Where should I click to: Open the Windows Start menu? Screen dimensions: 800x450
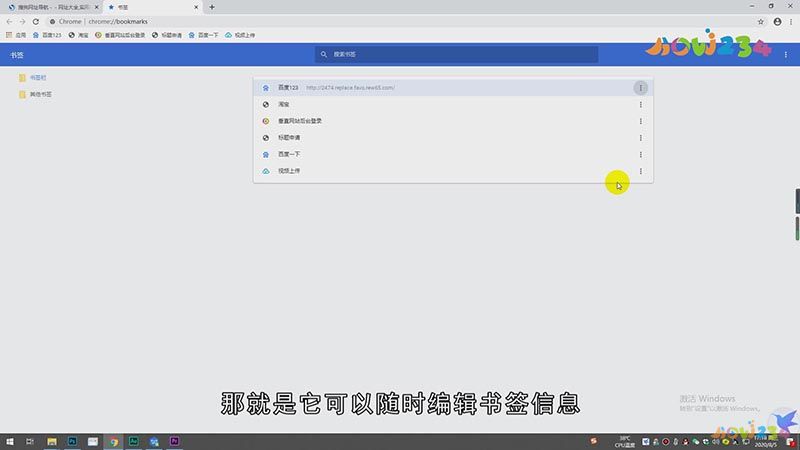(10, 442)
